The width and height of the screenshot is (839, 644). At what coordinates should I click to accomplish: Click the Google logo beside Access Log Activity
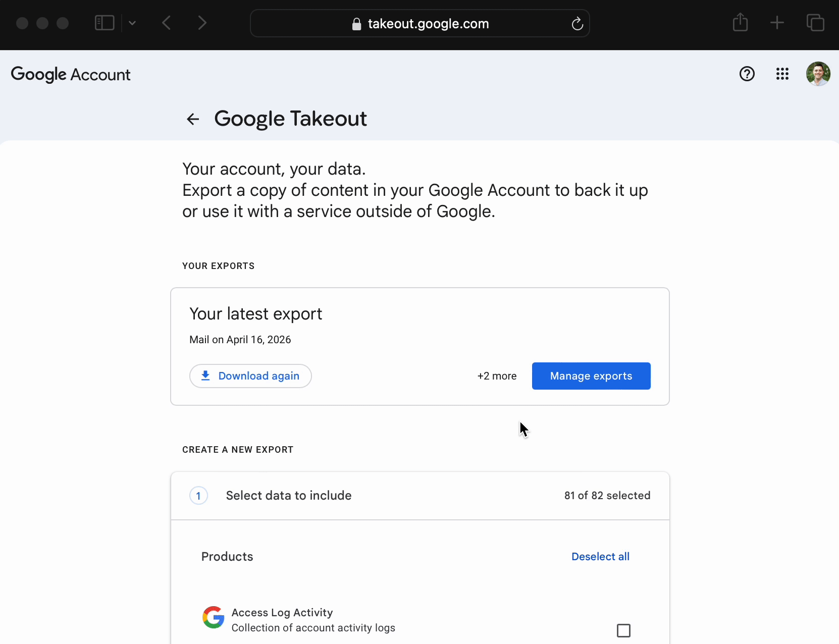213,617
